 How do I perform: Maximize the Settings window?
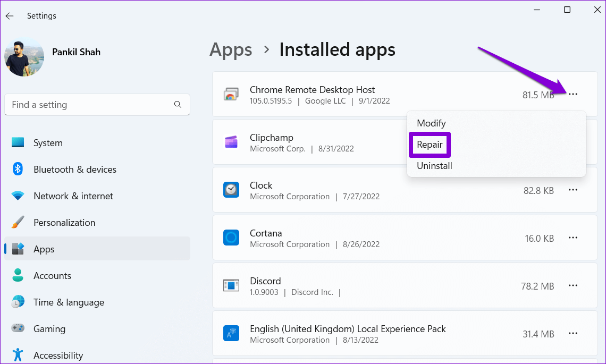click(567, 10)
